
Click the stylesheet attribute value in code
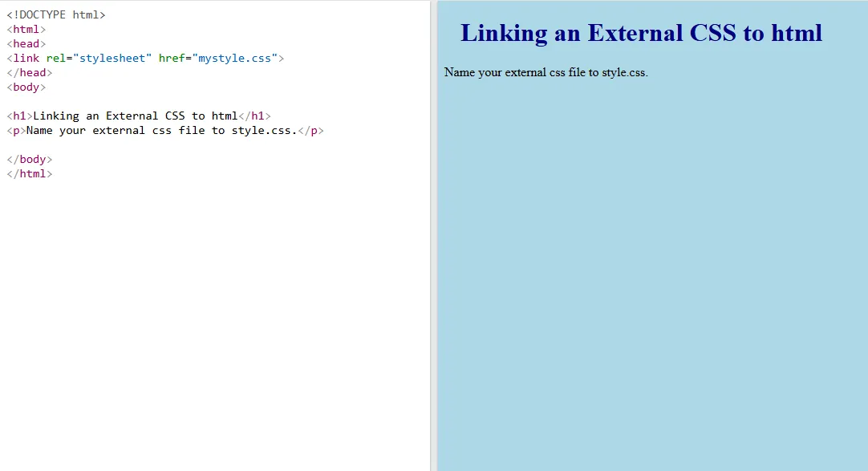pyautogui.click(x=112, y=58)
